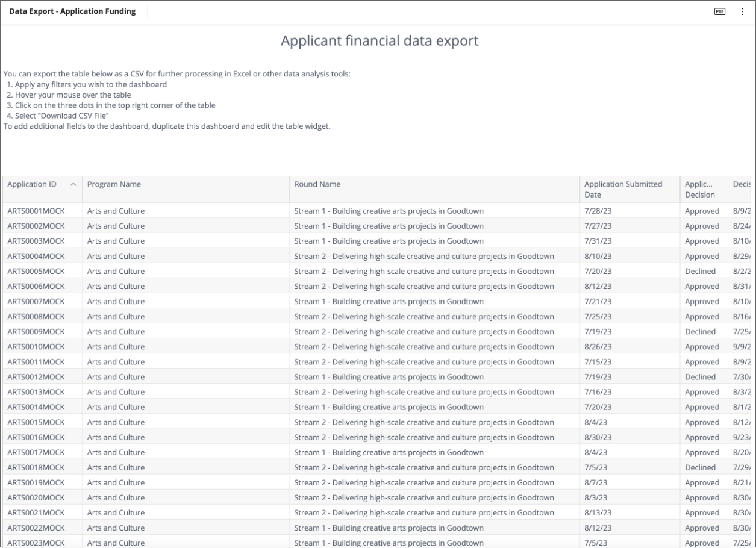The height and width of the screenshot is (548, 756).
Task: Select the ARTS0021MOCK application ID cell
Action: [42, 512]
